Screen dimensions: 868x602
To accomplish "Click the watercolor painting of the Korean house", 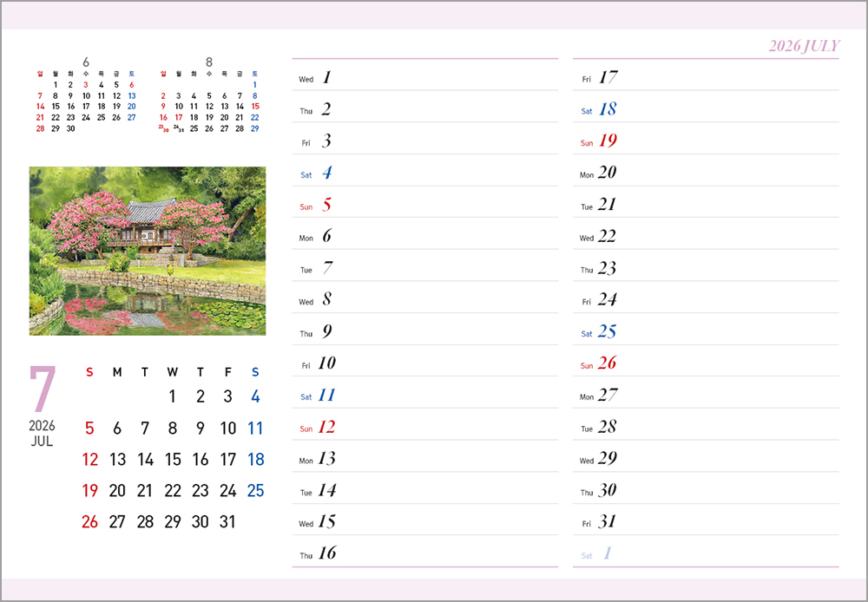I will pyautogui.click(x=146, y=251).
